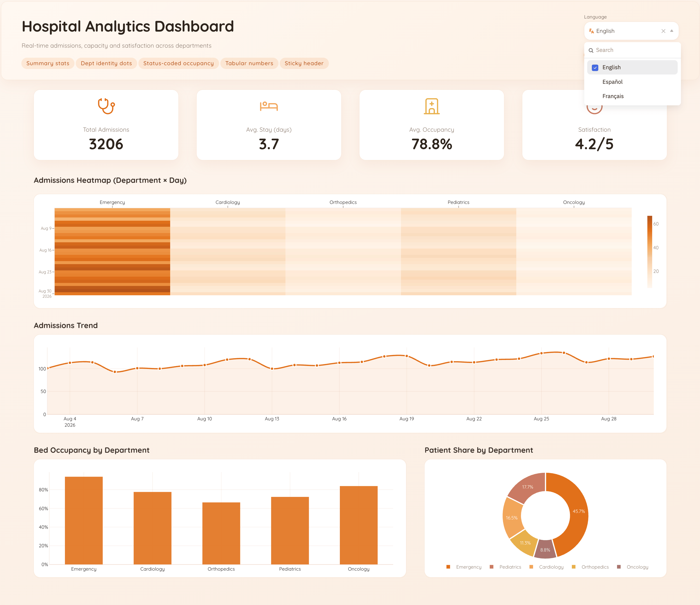
Task: Clear the selected English language value
Action: coord(663,31)
